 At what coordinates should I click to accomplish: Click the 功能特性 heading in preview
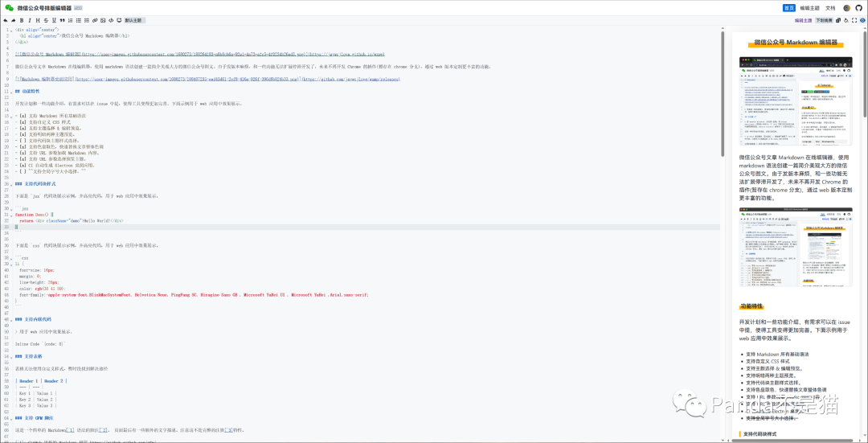tap(751, 306)
